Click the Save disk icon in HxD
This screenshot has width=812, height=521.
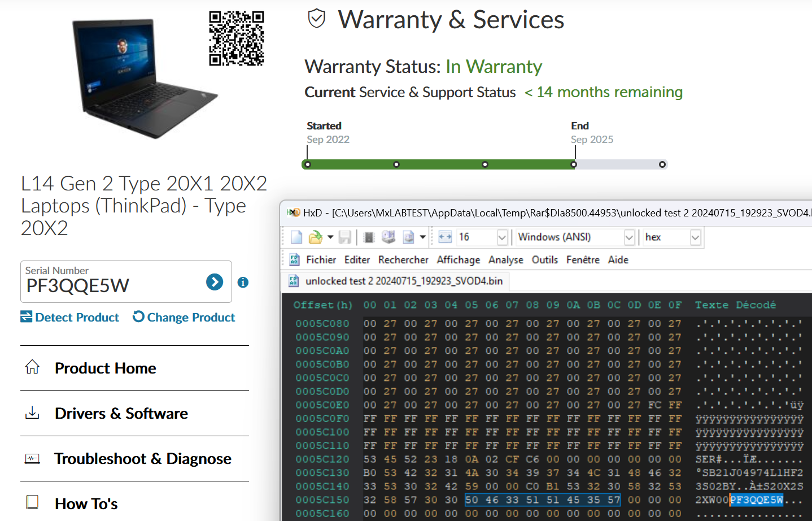345,237
